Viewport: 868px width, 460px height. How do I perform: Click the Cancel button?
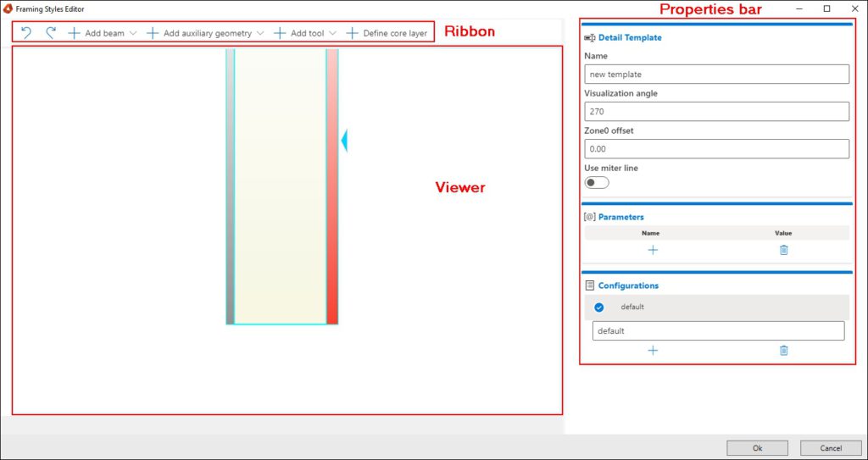point(831,448)
